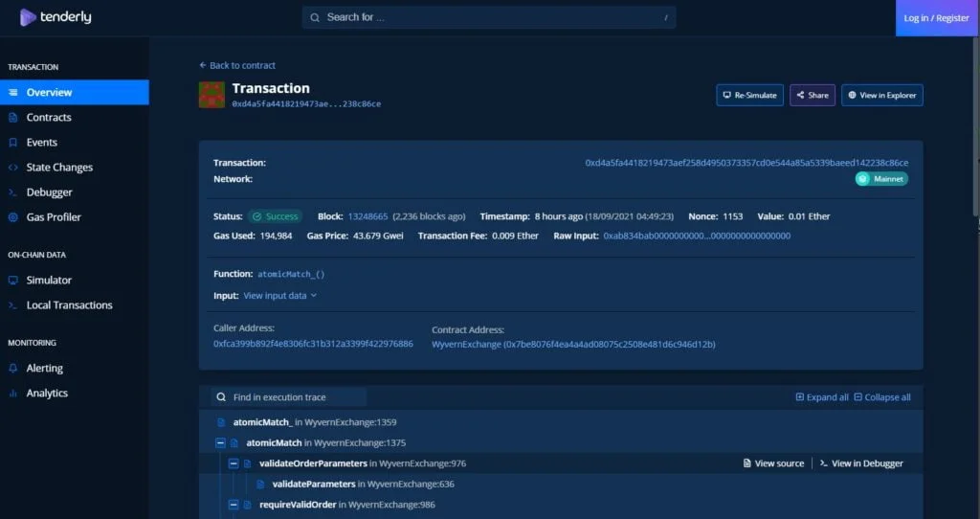Click the transaction identicon thumbnail
This screenshot has height=519, width=980.
click(212, 95)
